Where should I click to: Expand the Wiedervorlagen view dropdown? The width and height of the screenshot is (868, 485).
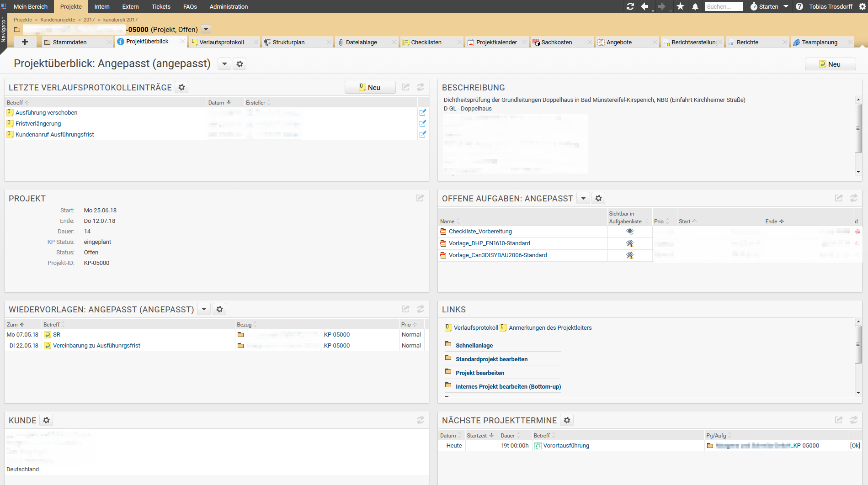(x=204, y=309)
